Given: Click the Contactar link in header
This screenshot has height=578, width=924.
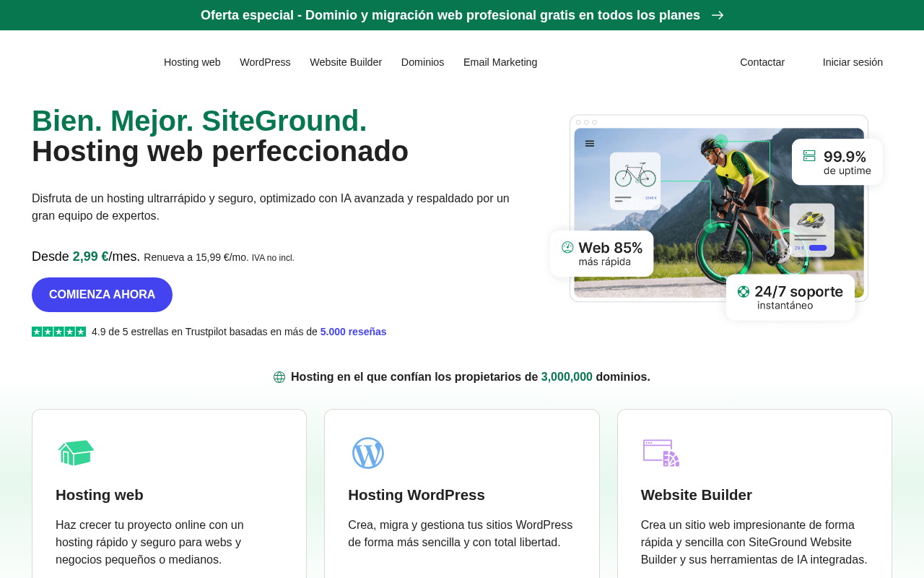Looking at the screenshot, I should pos(762,62).
